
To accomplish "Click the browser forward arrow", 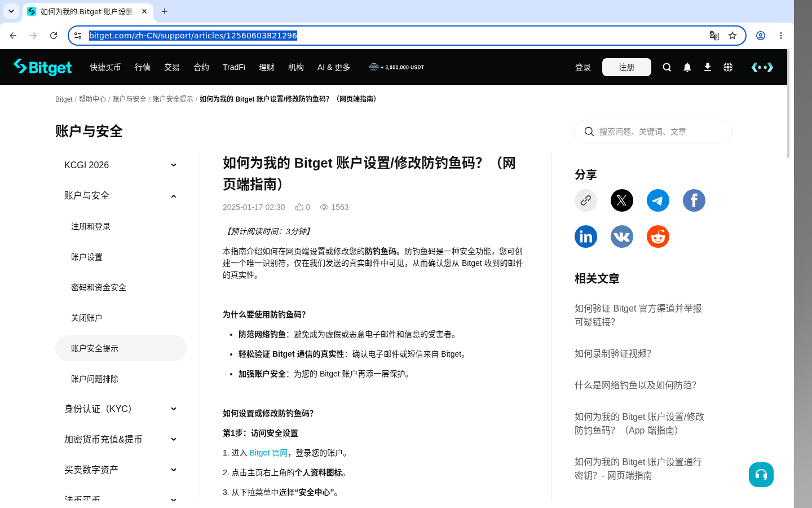I will (33, 36).
